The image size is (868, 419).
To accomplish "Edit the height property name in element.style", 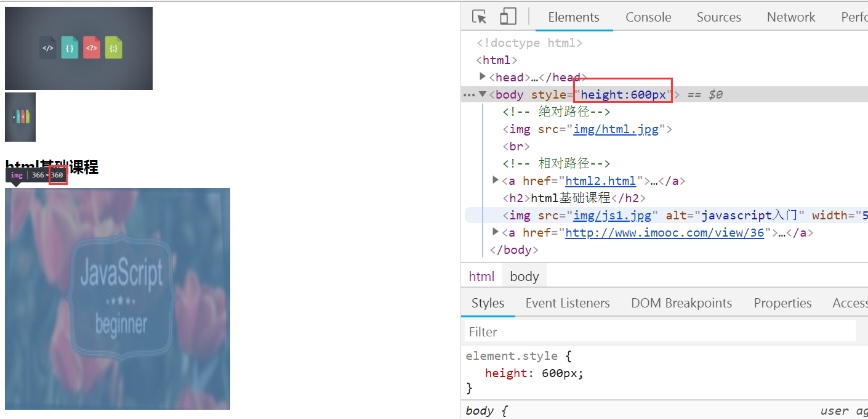I will pos(506,373).
